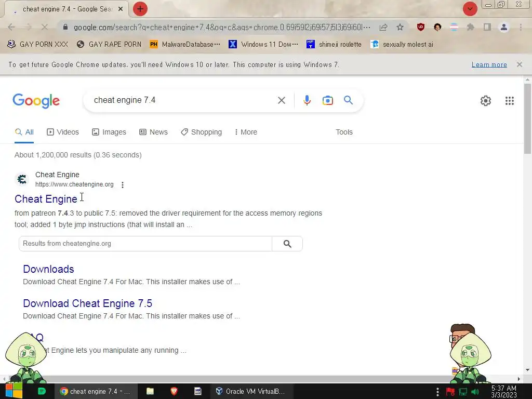Submit search with the blue magnifier
The width and height of the screenshot is (532, 399).
[x=348, y=100]
